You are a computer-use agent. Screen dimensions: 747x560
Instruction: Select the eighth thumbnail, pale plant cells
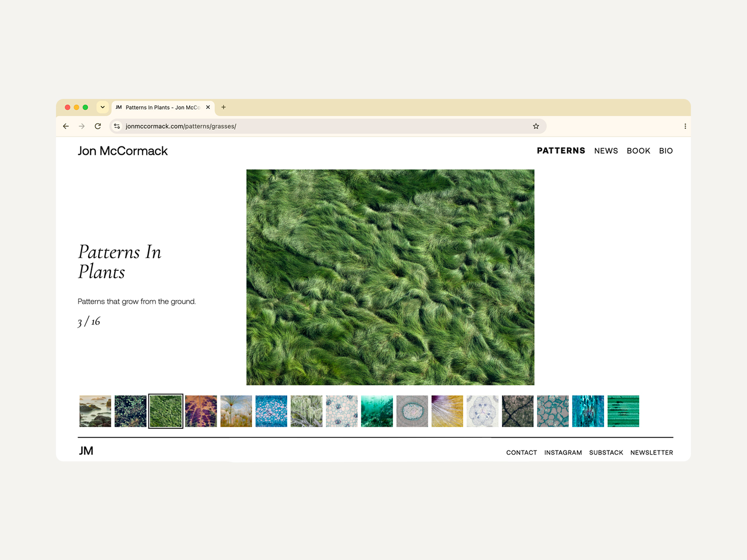[342, 411]
